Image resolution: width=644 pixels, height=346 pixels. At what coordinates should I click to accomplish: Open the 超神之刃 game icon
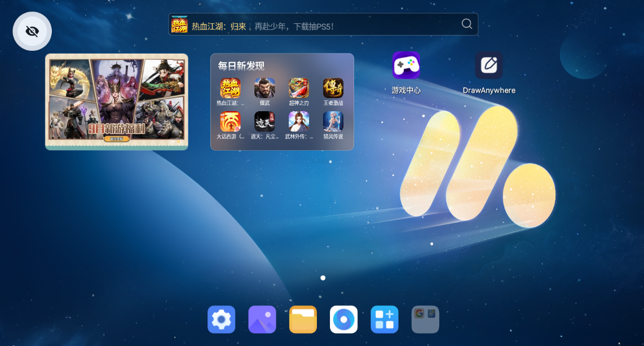[298, 88]
